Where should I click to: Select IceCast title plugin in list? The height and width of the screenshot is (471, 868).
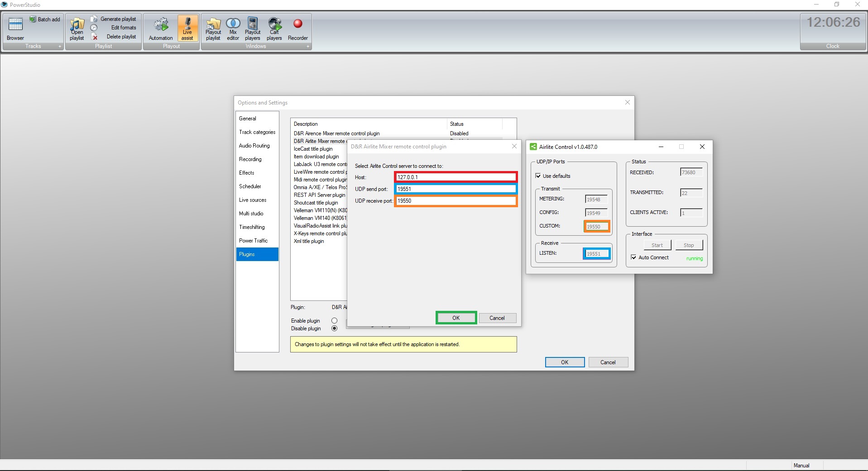pyautogui.click(x=313, y=149)
